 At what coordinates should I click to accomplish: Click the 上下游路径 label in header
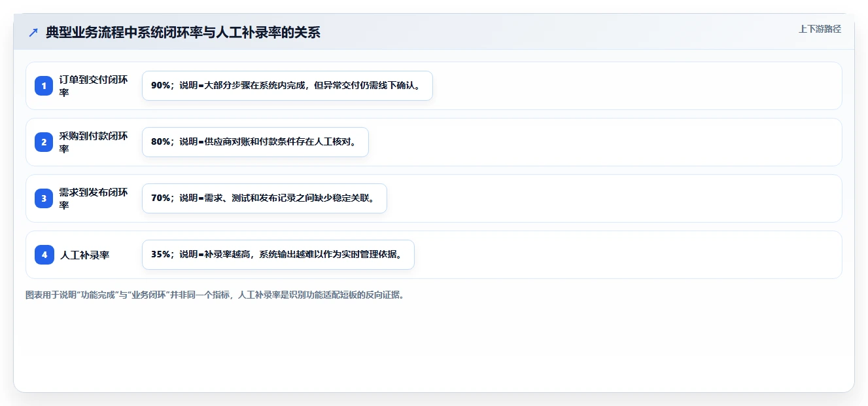pyautogui.click(x=820, y=29)
